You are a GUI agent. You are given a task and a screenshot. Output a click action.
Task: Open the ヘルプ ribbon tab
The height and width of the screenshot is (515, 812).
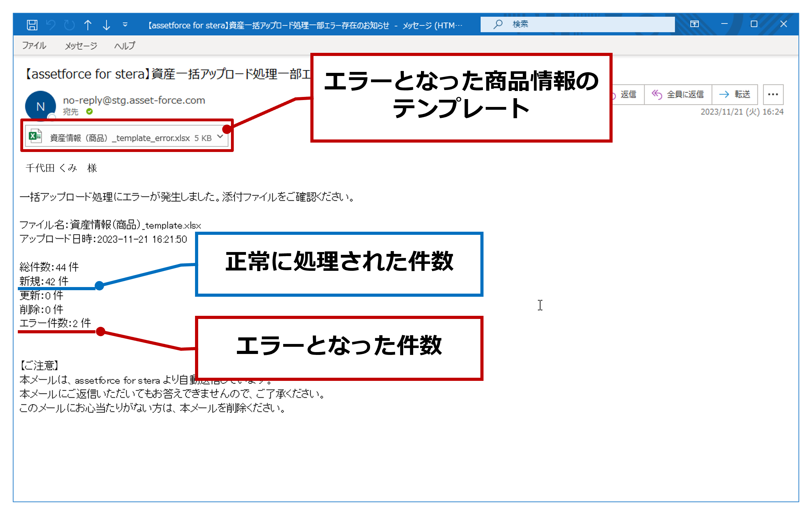click(124, 46)
